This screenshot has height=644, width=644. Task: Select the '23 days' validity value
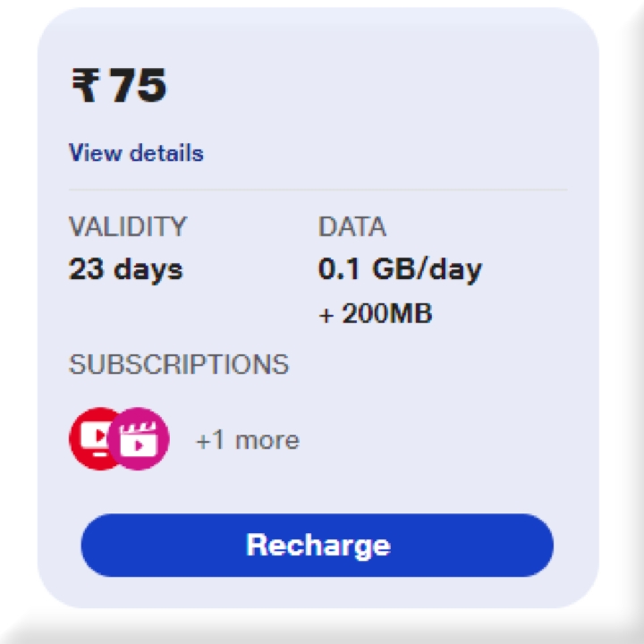pyautogui.click(x=125, y=269)
